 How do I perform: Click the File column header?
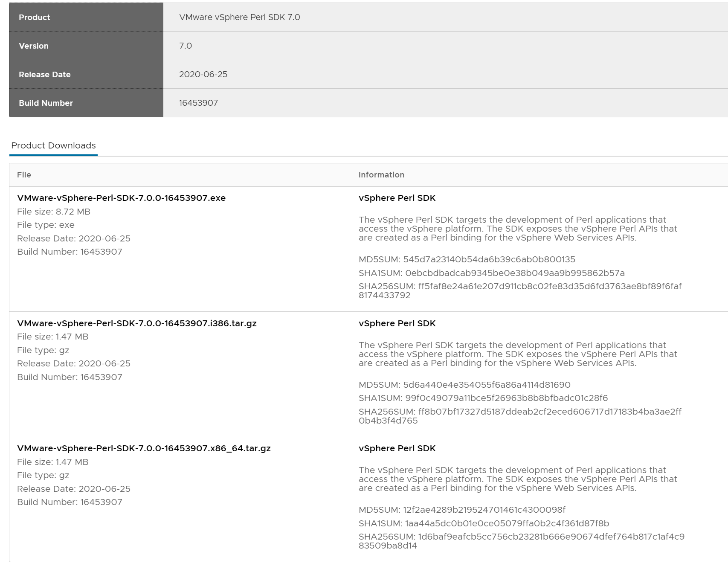[24, 175]
